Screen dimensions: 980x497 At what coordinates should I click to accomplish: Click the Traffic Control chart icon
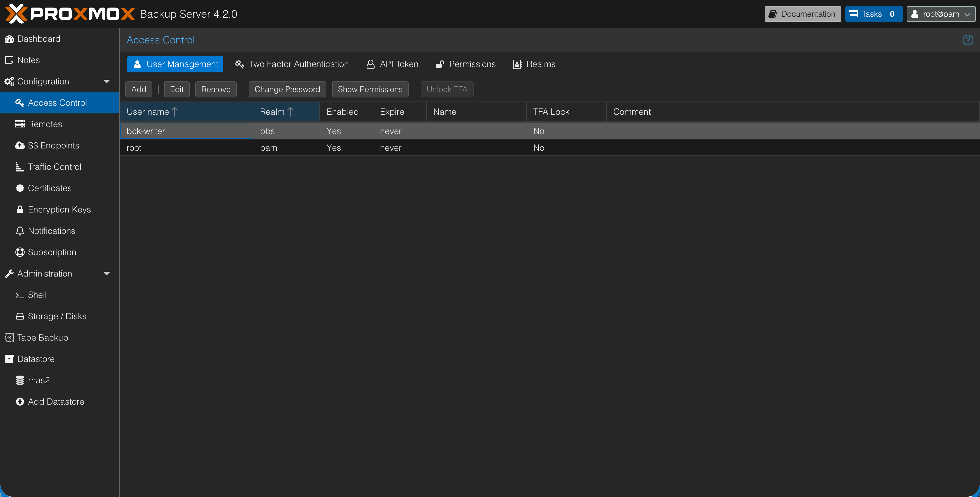click(x=20, y=167)
